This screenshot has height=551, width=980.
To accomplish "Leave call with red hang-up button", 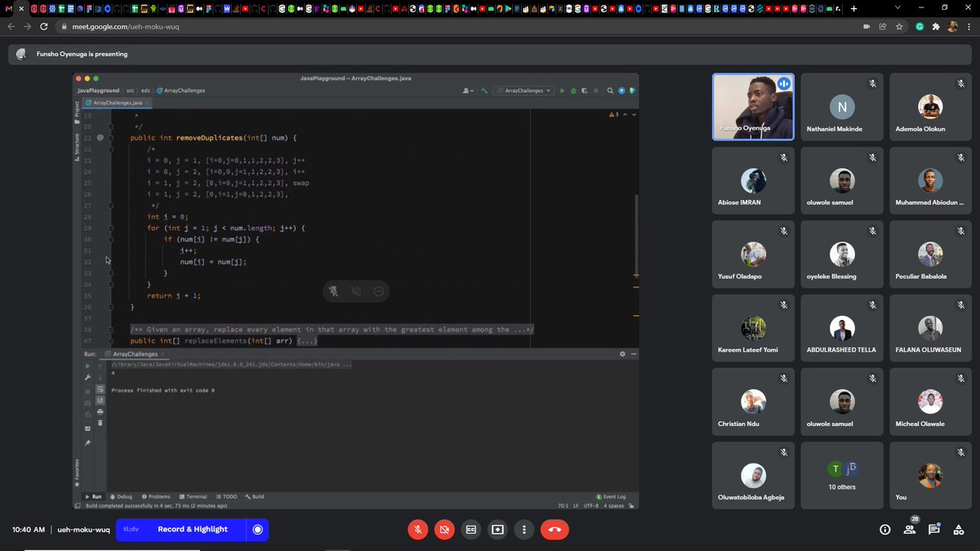I will pyautogui.click(x=555, y=529).
